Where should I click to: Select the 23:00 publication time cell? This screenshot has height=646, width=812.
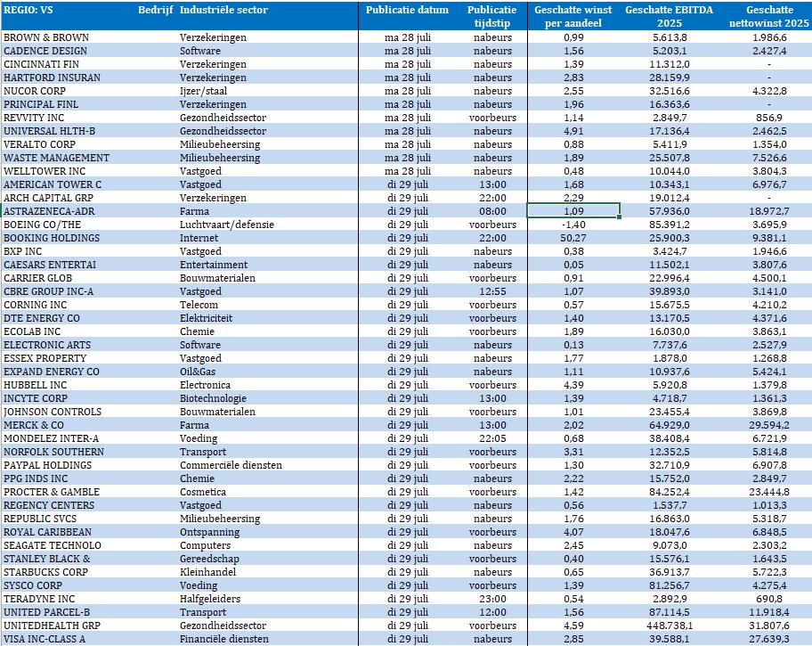click(492, 599)
